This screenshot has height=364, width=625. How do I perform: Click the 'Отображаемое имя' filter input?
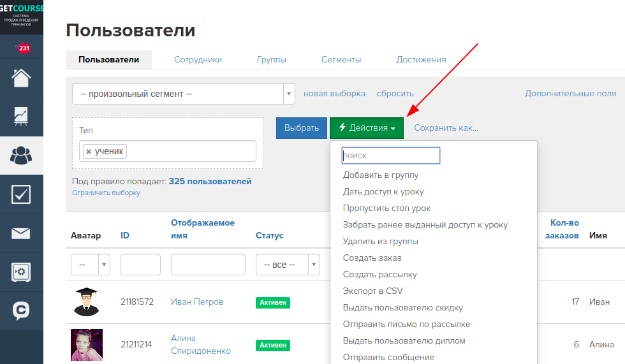click(208, 265)
